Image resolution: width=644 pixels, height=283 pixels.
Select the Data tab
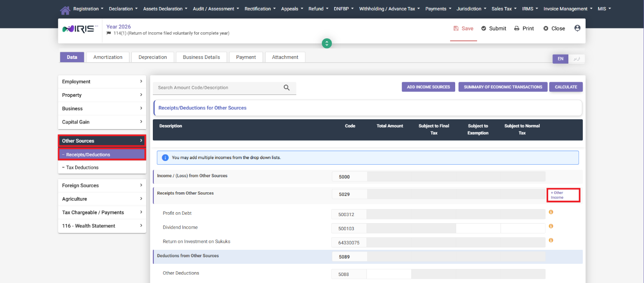pos(72,57)
